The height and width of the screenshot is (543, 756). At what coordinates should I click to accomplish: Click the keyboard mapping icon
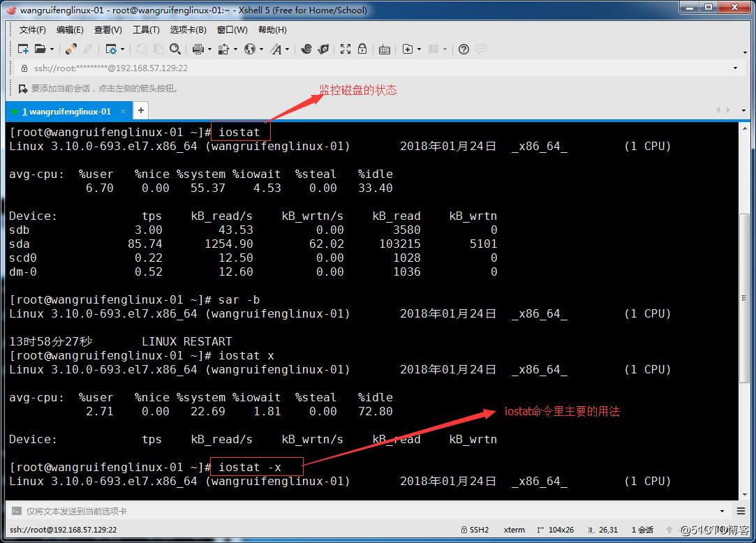pos(384,49)
